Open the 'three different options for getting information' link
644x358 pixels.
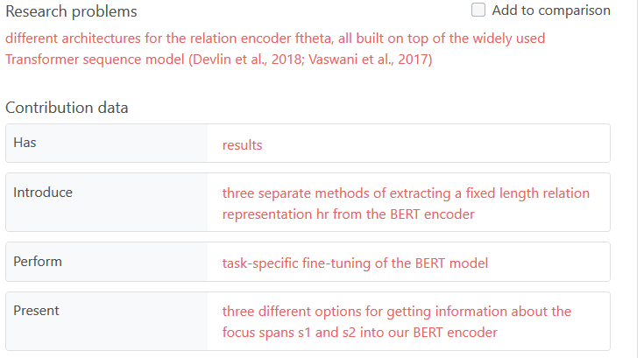click(x=396, y=312)
